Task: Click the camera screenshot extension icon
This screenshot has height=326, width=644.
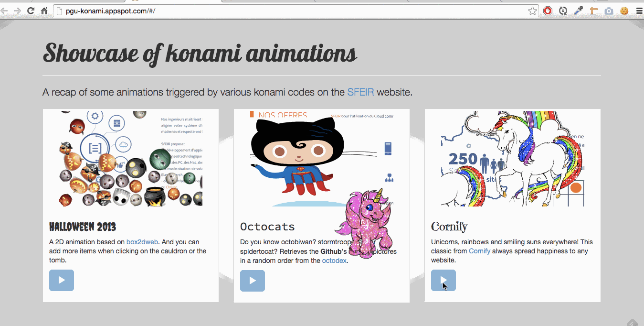Action: tap(609, 11)
